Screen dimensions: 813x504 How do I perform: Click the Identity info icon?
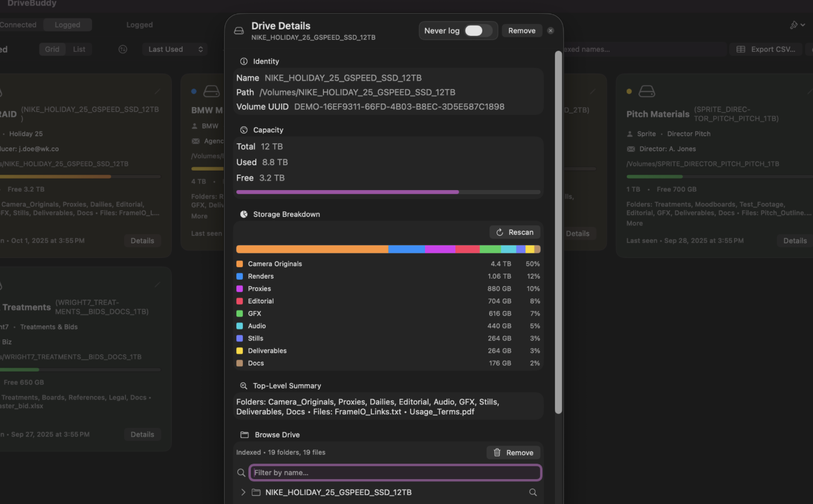coord(244,61)
